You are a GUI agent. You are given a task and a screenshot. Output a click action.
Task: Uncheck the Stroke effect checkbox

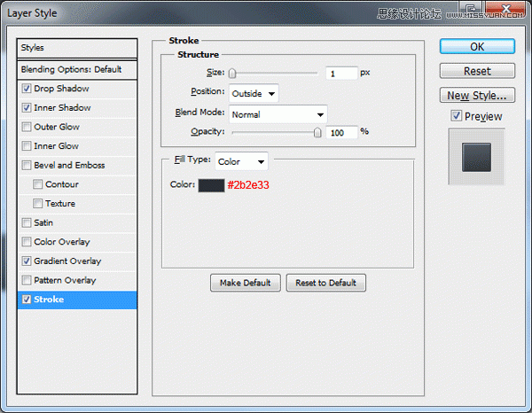(x=27, y=300)
